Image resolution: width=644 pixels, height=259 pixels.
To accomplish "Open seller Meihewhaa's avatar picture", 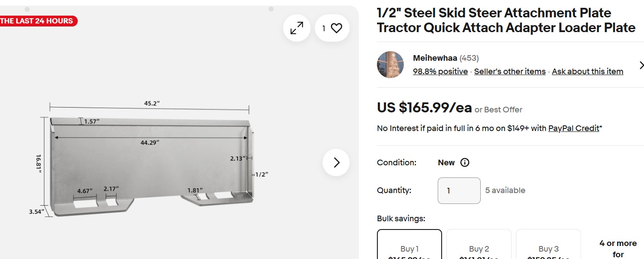I will point(390,65).
